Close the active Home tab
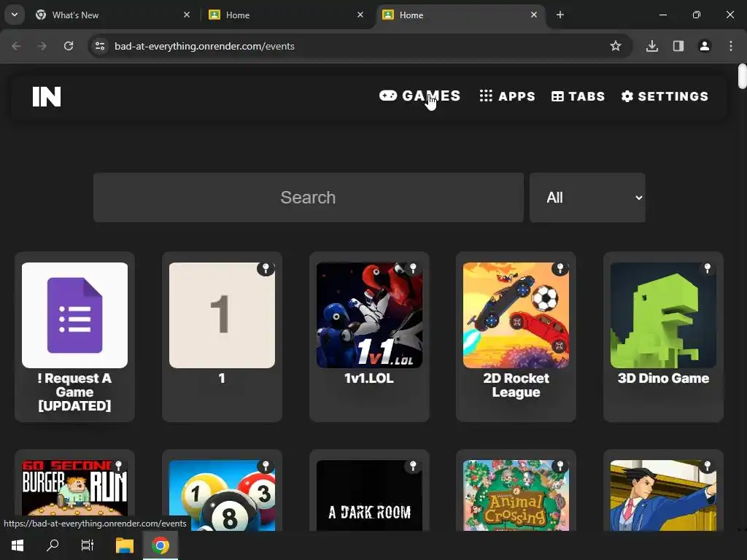Viewport: 747px width, 560px height. (534, 15)
